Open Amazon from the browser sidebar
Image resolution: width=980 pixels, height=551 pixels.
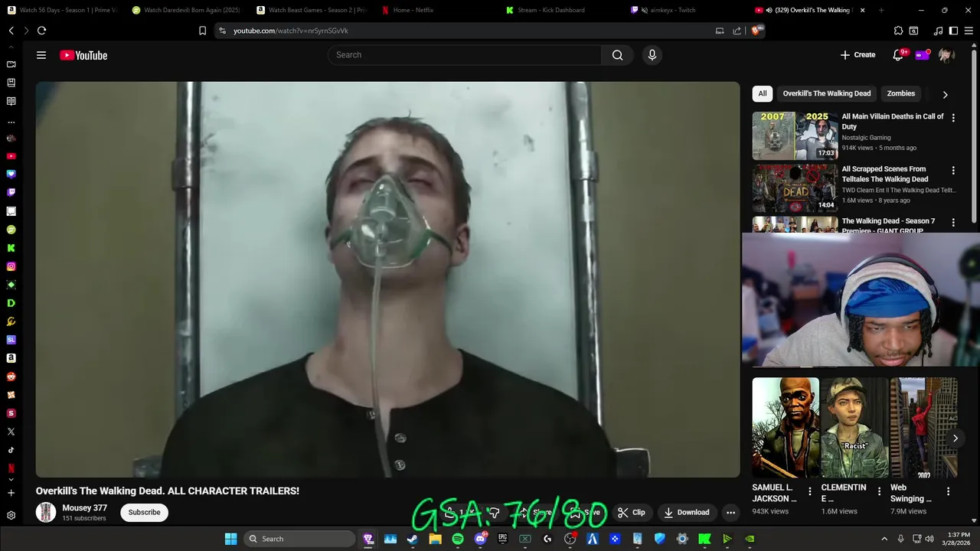pos(11,358)
